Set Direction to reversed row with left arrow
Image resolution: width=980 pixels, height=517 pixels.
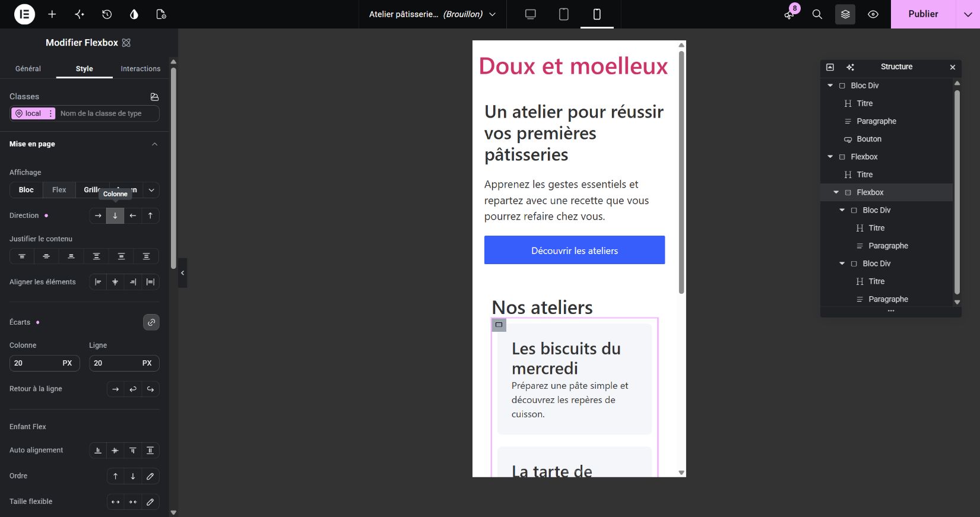pos(133,215)
